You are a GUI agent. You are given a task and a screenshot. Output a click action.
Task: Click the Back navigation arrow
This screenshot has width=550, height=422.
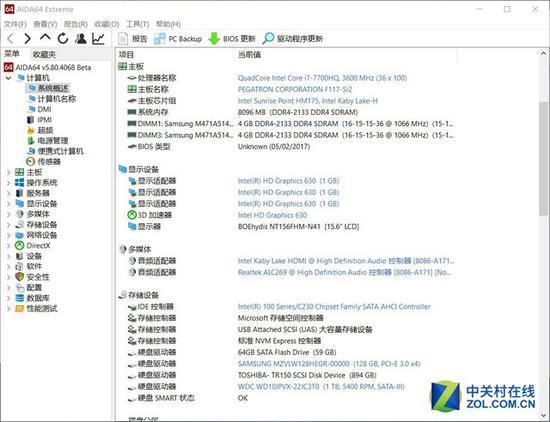pos(11,38)
